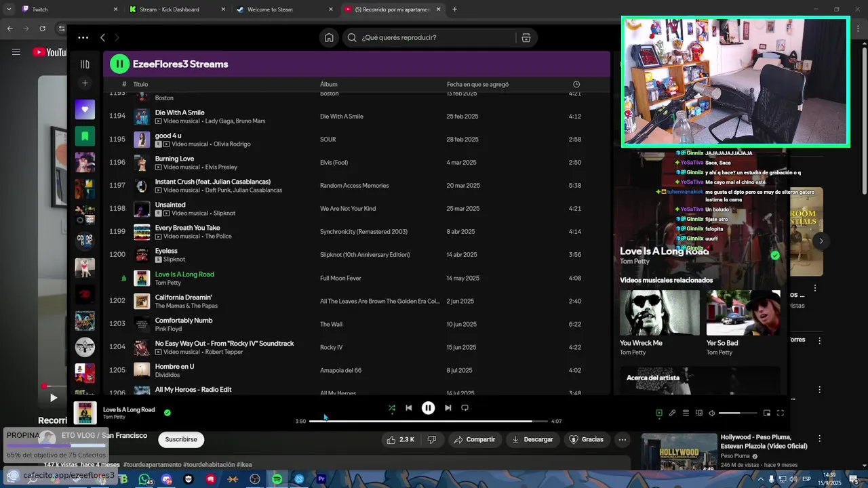Sort by 'Fecha en que se agregó' header

477,85
